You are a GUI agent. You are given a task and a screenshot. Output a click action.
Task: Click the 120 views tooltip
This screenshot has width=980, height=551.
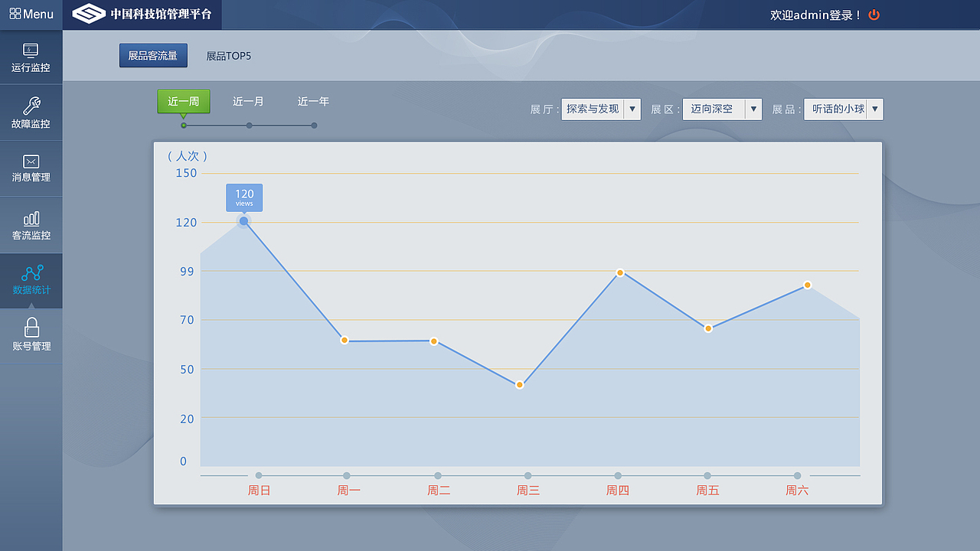click(x=244, y=197)
